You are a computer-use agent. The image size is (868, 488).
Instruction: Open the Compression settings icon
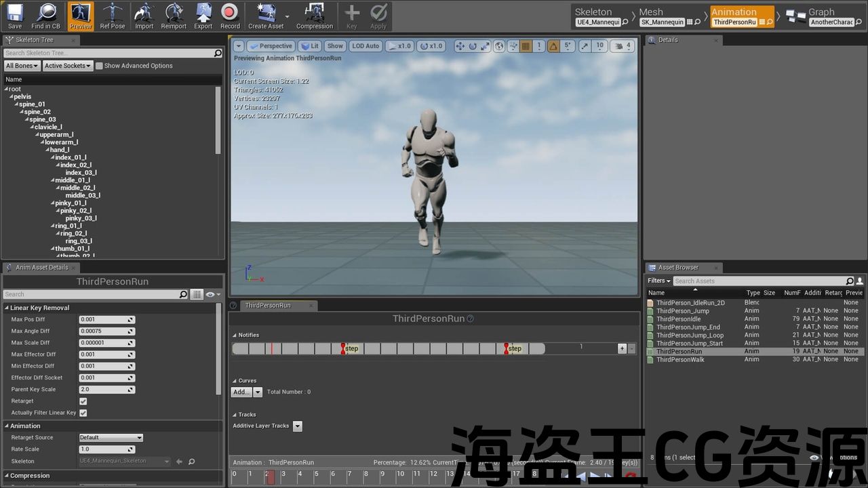[x=314, y=16]
